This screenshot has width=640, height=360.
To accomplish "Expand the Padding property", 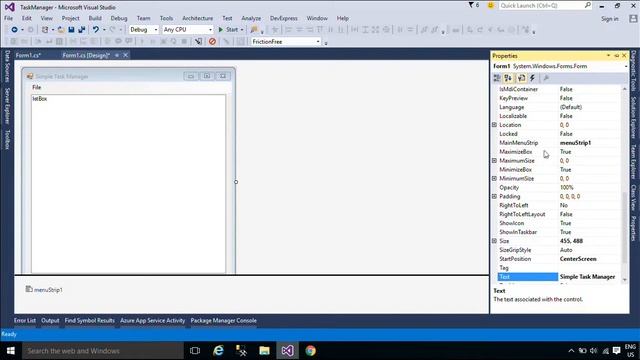I will click(494, 196).
